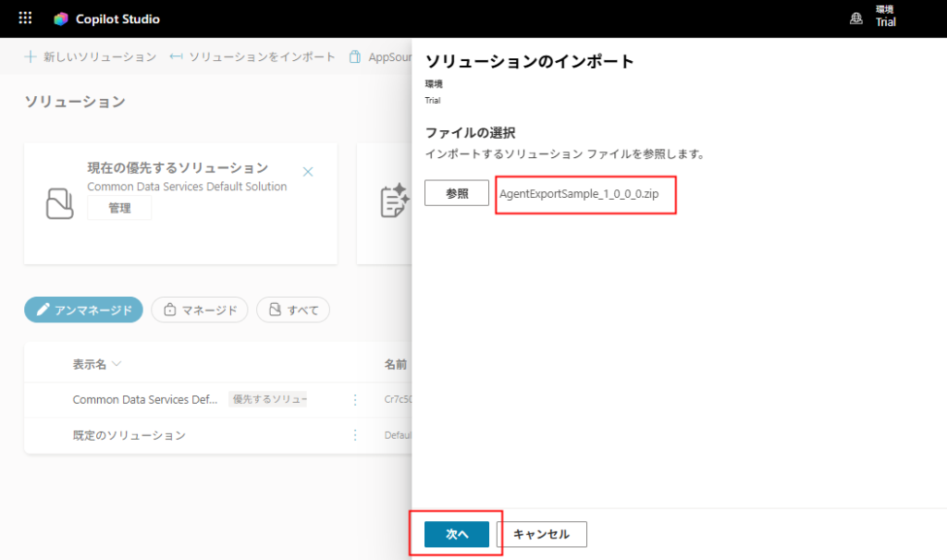Expand the 表示名 column sort dropdown

(x=117, y=364)
